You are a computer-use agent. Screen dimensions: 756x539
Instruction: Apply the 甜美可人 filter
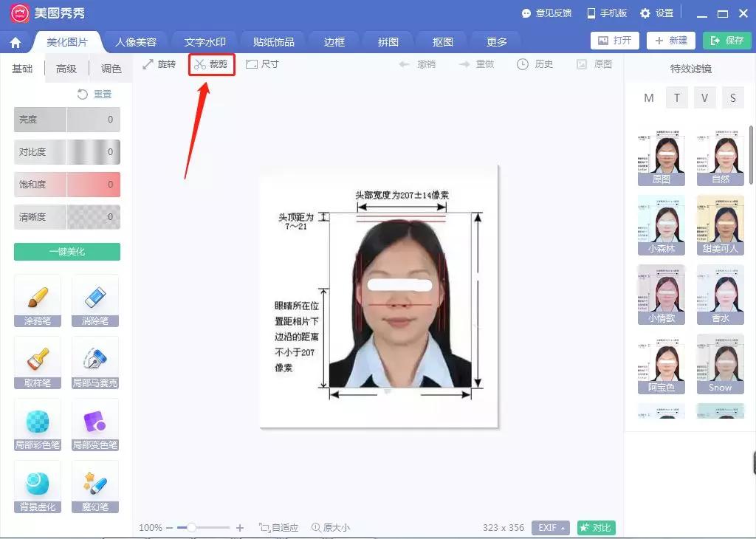[x=721, y=227]
